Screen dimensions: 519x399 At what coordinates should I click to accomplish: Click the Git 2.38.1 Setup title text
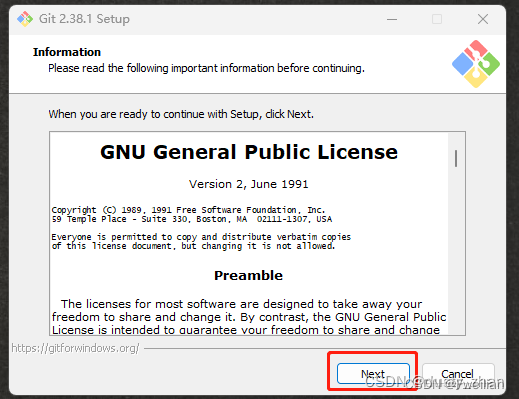pos(84,19)
